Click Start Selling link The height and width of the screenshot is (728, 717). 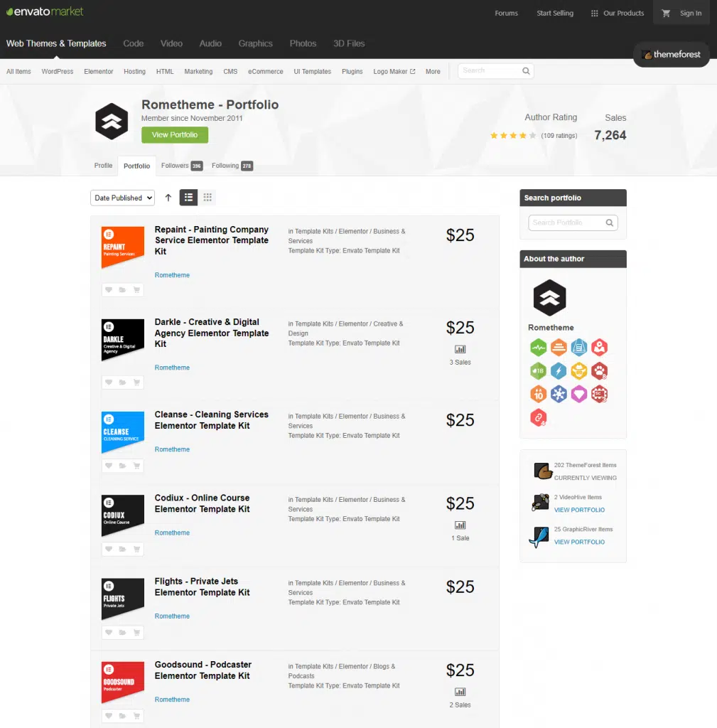(x=555, y=14)
